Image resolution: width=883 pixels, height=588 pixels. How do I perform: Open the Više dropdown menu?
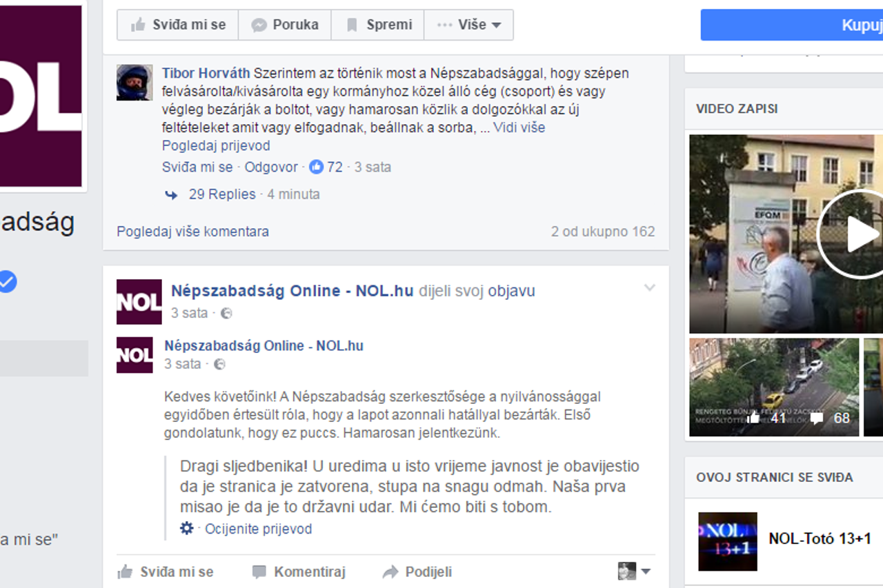(469, 25)
